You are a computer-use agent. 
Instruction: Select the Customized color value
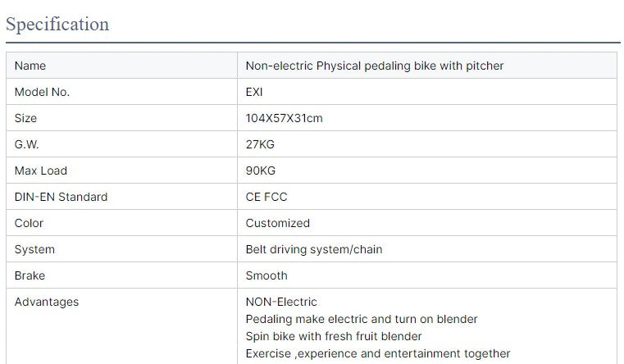[x=278, y=223]
